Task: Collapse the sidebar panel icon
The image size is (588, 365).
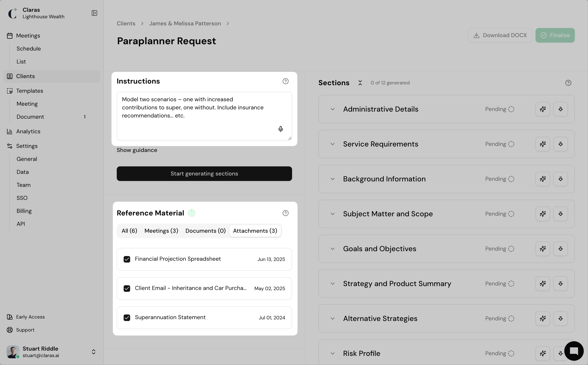Action: [x=94, y=13]
